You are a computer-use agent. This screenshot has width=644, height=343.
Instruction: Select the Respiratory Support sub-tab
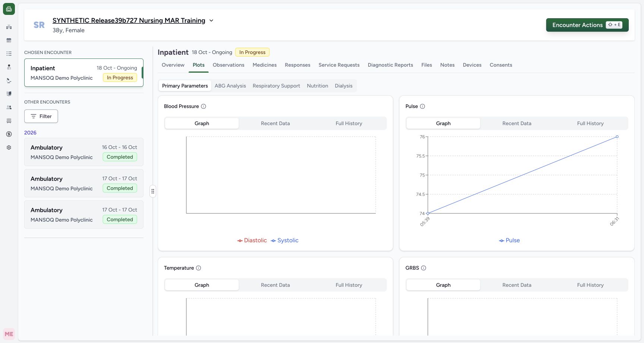click(x=276, y=86)
